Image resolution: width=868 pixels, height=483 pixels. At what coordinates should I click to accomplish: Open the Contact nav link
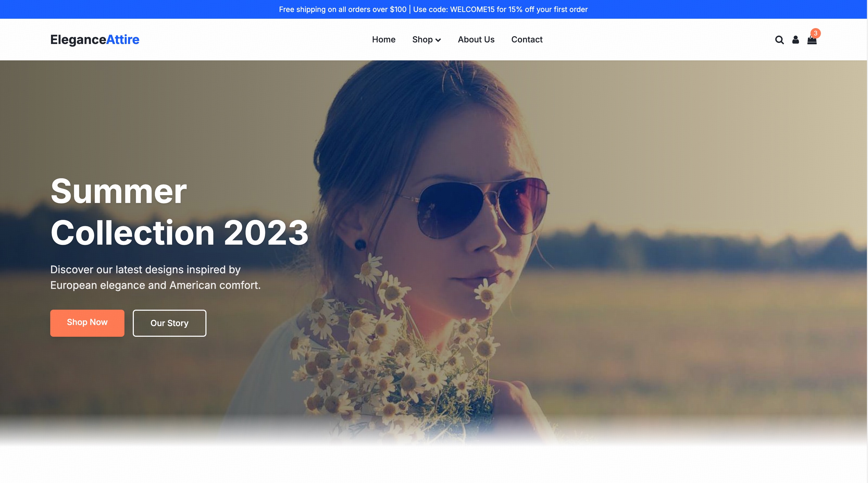tap(527, 39)
